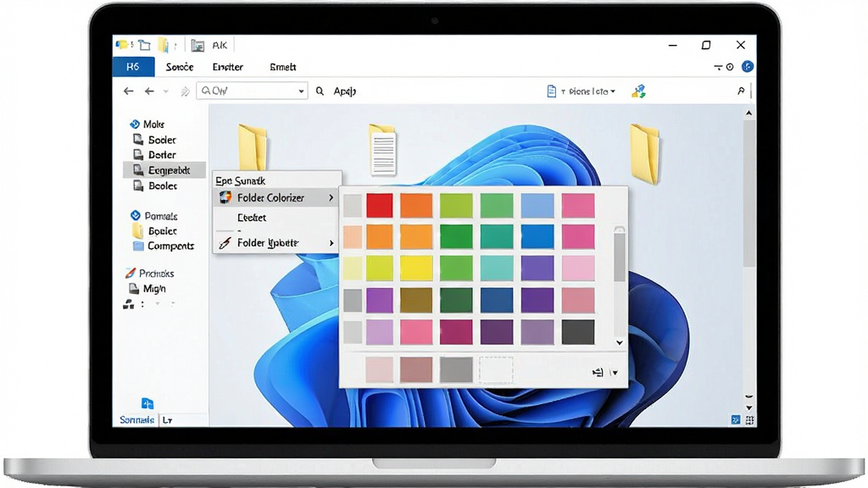Select the empty dashed custom color slot

[x=496, y=369]
